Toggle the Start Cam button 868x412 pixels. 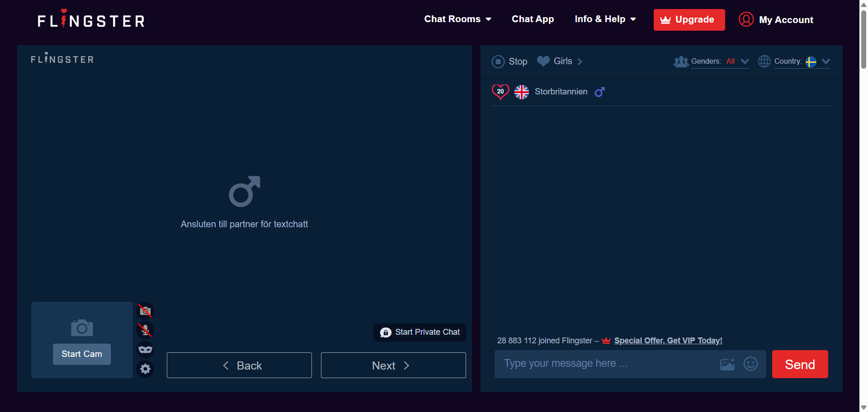pos(81,354)
